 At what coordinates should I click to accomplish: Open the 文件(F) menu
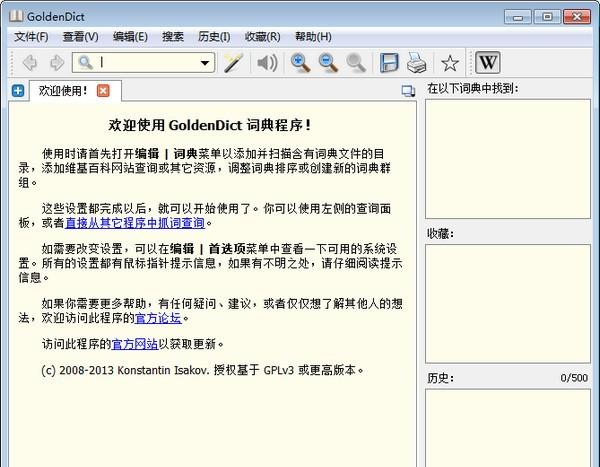pos(31,37)
